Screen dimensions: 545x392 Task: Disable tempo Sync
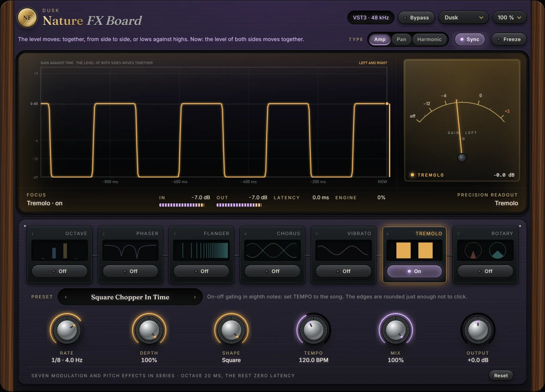470,39
